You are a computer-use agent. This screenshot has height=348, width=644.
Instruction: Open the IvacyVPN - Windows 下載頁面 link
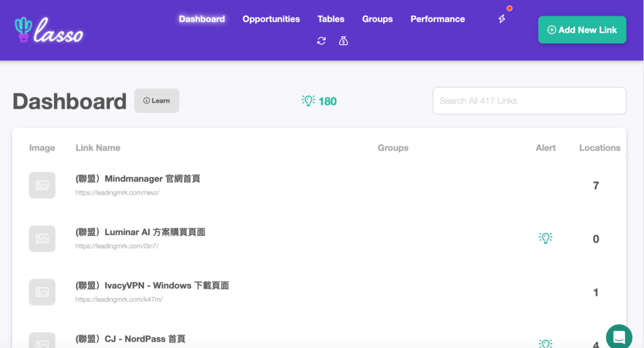152,285
